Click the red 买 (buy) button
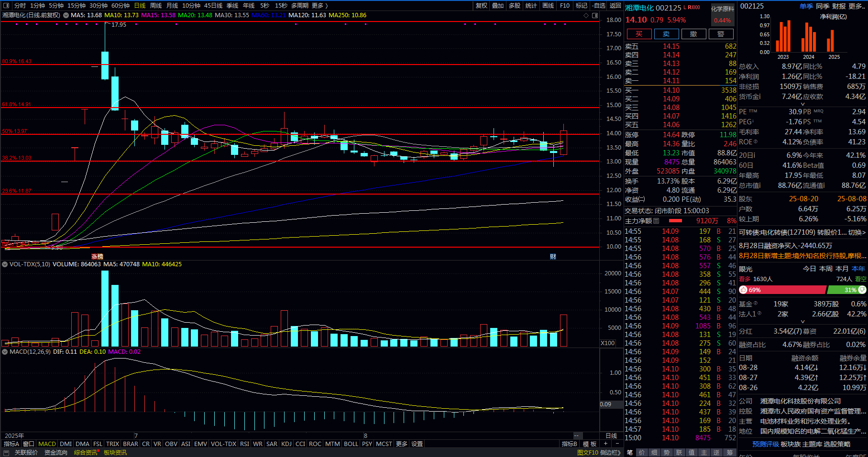The image size is (868, 457). (639, 34)
